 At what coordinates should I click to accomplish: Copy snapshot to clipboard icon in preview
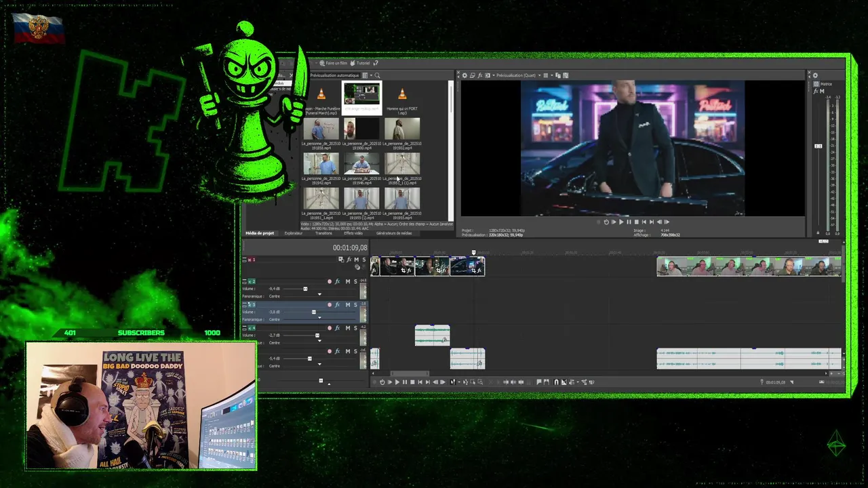[558, 75]
